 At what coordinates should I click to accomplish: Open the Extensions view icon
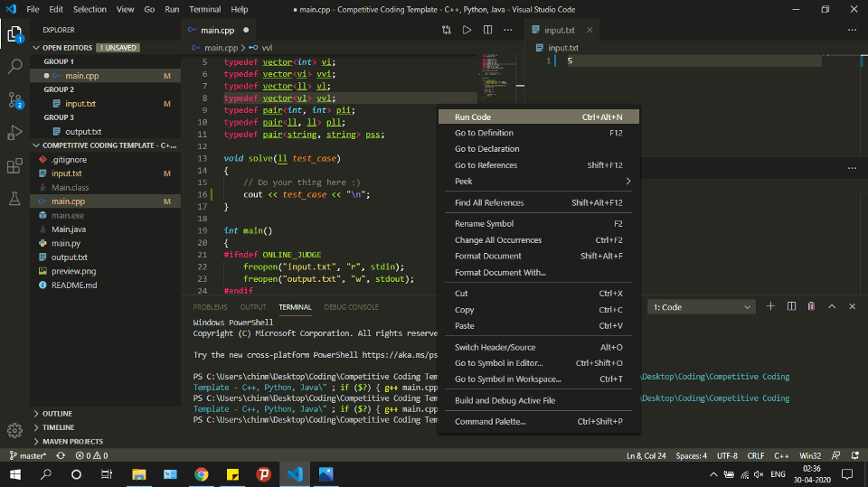tap(14, 166)
